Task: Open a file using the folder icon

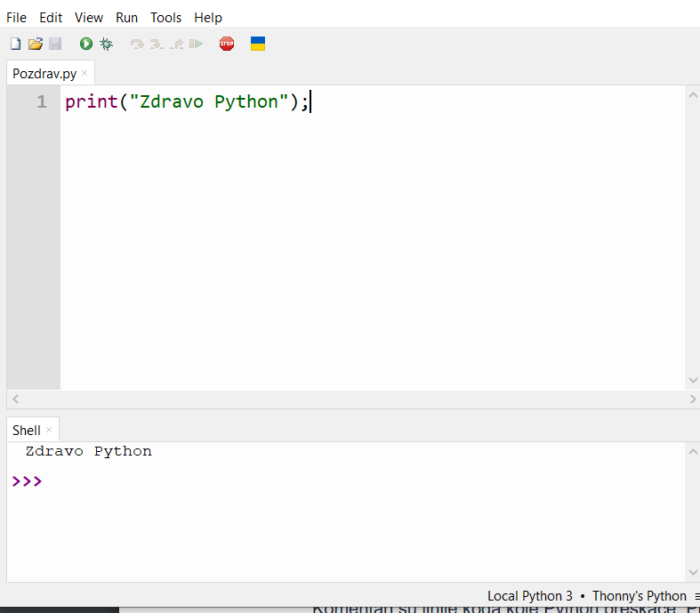Action: 36,44
